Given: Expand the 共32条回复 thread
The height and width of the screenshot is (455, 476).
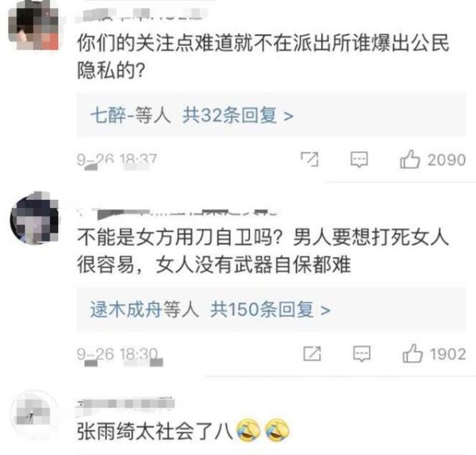Looking at the screenshot, I should (x=238, y=115).
